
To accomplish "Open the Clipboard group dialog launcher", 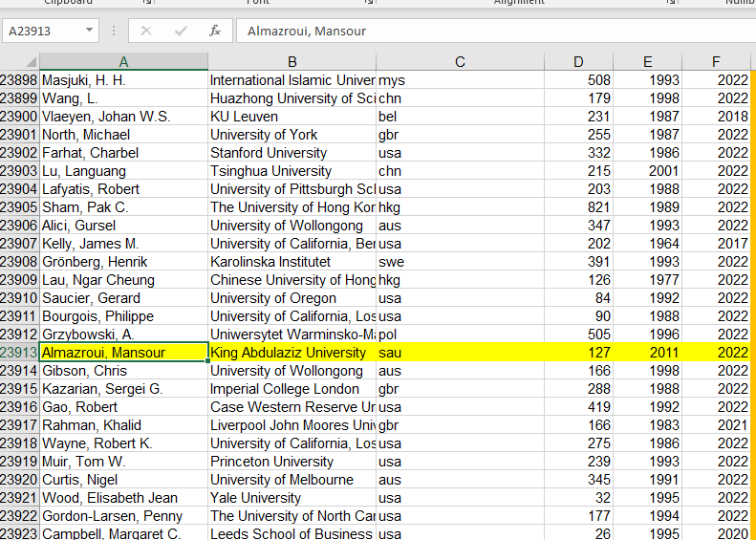I will click(148, 2).
